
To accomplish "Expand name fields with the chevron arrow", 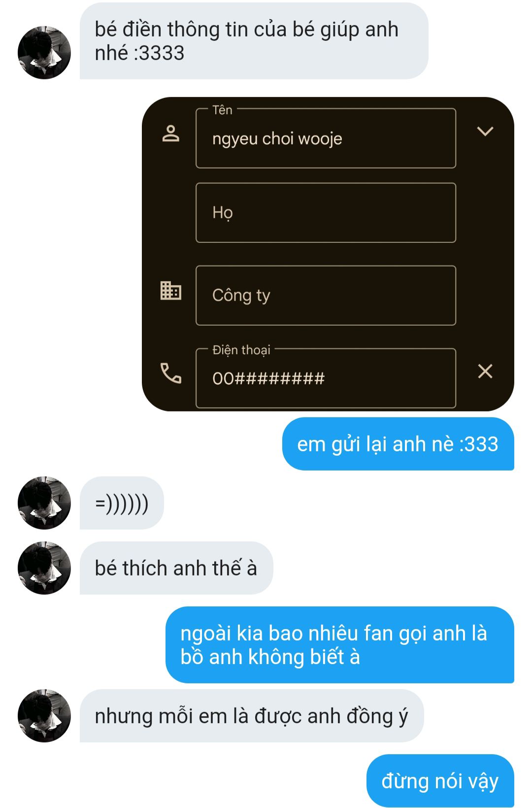I will point(485,131).
